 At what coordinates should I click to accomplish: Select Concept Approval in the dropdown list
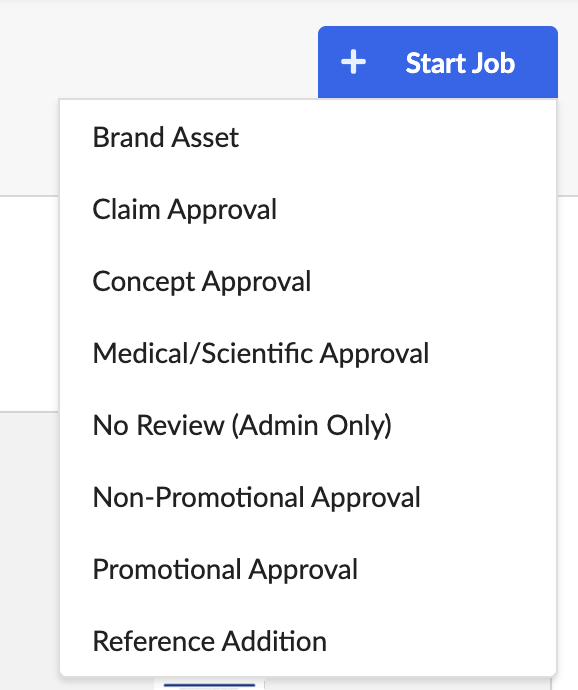coord(308,281)
